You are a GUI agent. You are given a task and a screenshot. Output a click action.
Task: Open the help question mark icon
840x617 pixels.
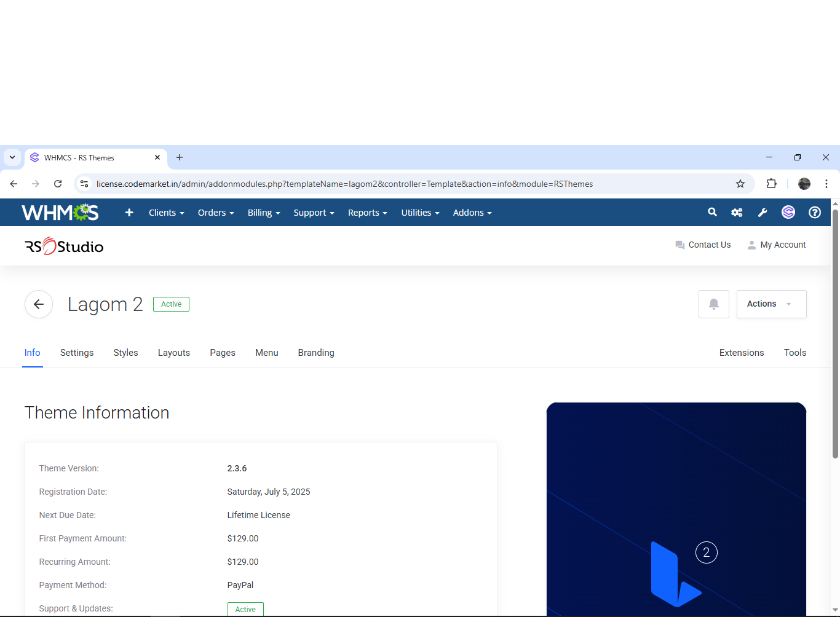point(815,212)
